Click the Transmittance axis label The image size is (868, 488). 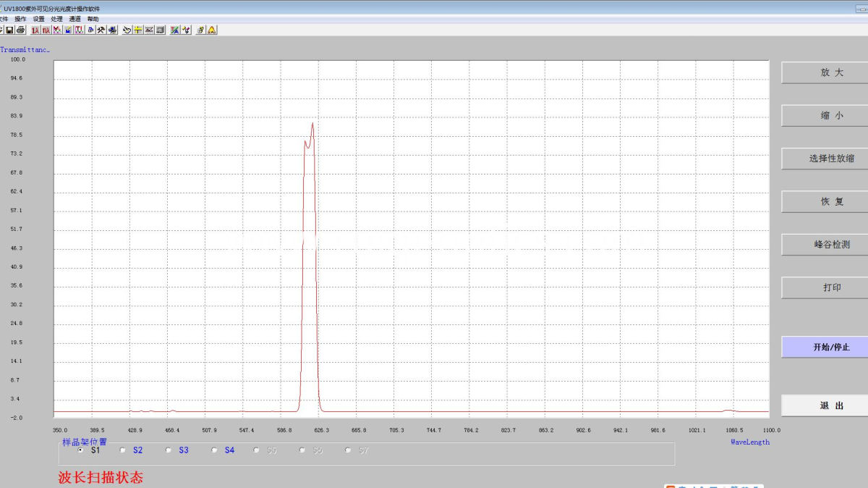click(25, 50)
